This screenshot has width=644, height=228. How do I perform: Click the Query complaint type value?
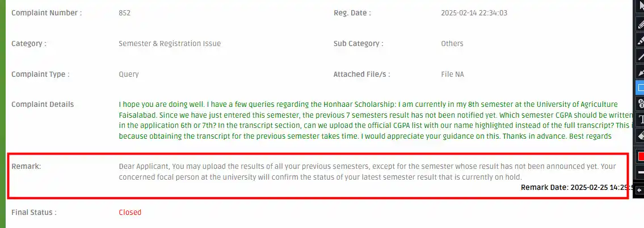point(129,74)
